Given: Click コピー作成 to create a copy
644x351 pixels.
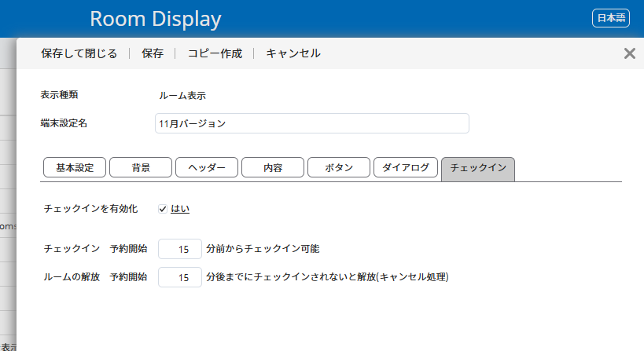Looking at the screenshot, I should pyautogui.click(x=214, y=53).
